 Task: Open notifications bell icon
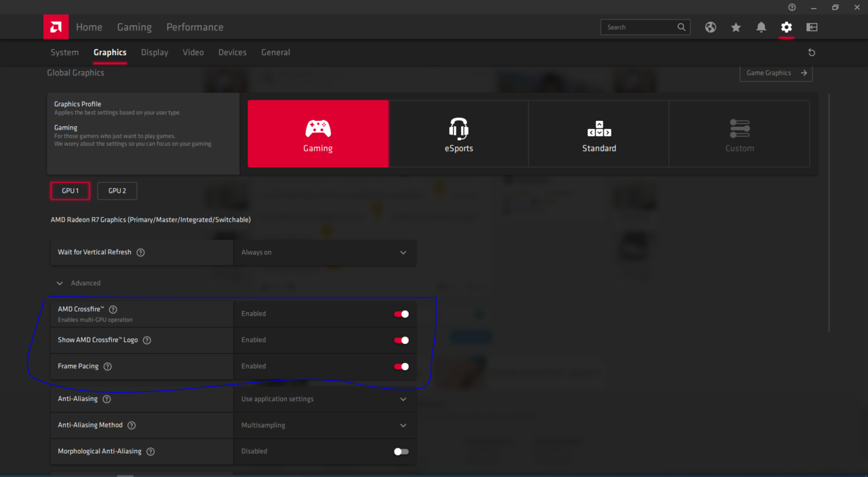761,27
